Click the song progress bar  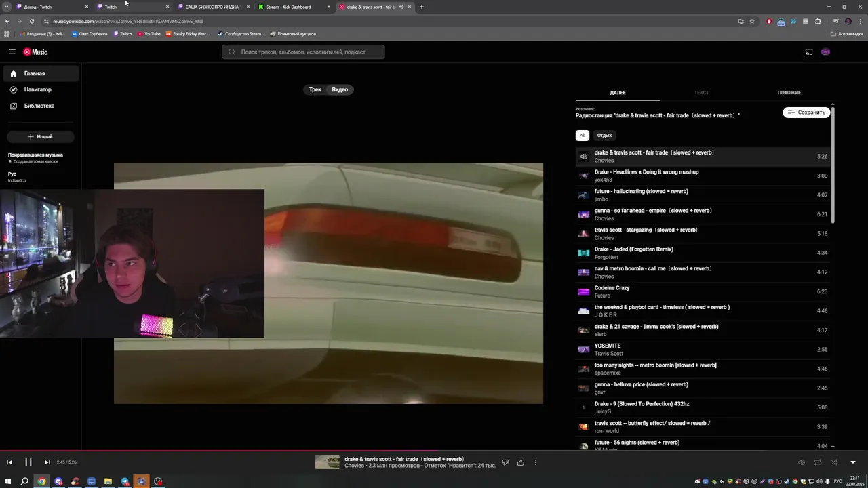point(434,450)
